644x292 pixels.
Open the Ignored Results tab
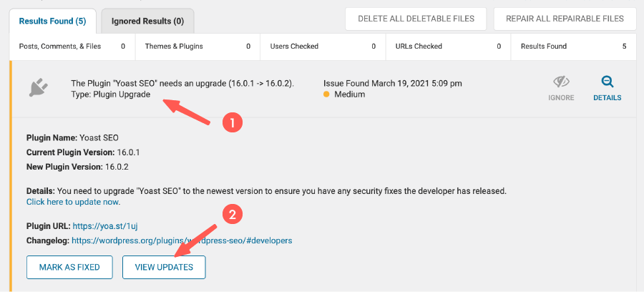pyautogui.click(x=148, y=21)
